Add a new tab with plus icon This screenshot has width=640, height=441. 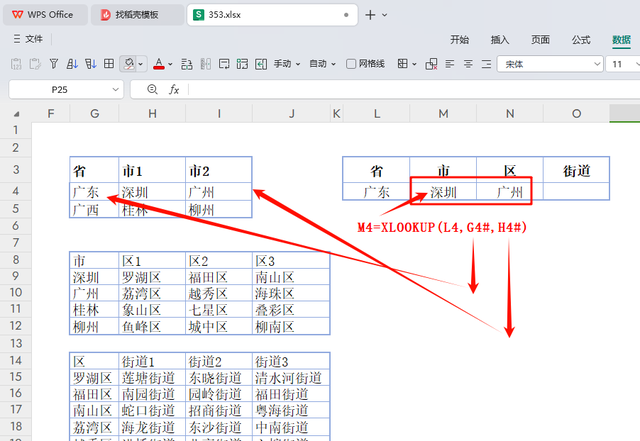tap(370, 15)
